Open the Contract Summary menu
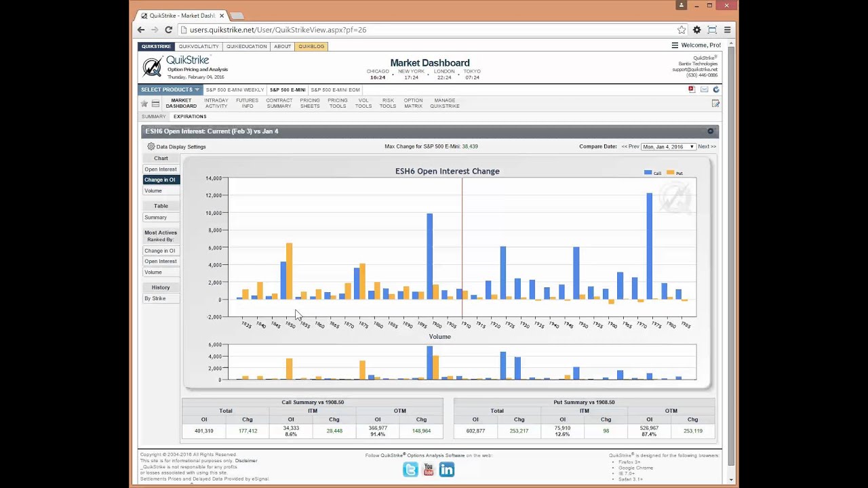Viewport: 868px width, 488px height. click(279, 103)
